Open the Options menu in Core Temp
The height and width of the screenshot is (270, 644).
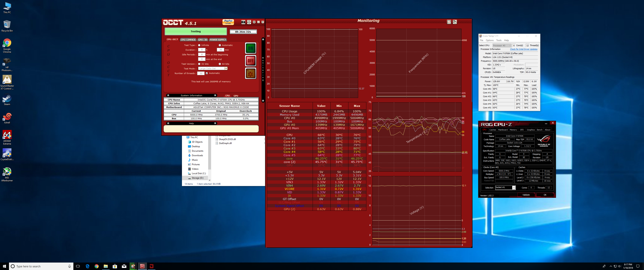coord(490,40)
